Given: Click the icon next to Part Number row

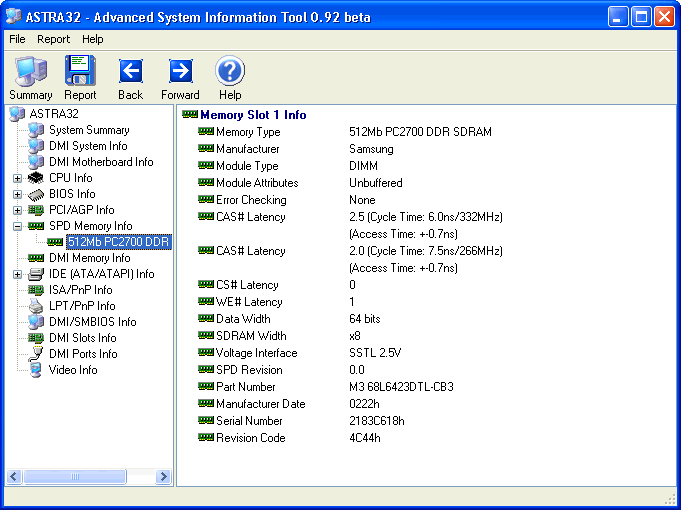Looking at the screenshot, I should (206, 386).
